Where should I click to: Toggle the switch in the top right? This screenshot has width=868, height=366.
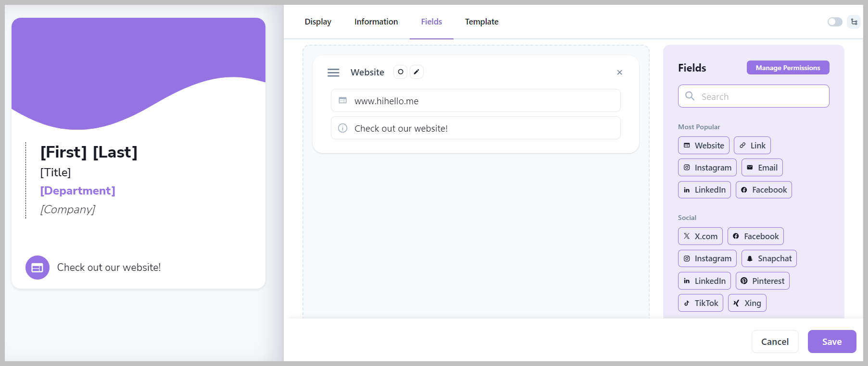click(x=835, y=22)
